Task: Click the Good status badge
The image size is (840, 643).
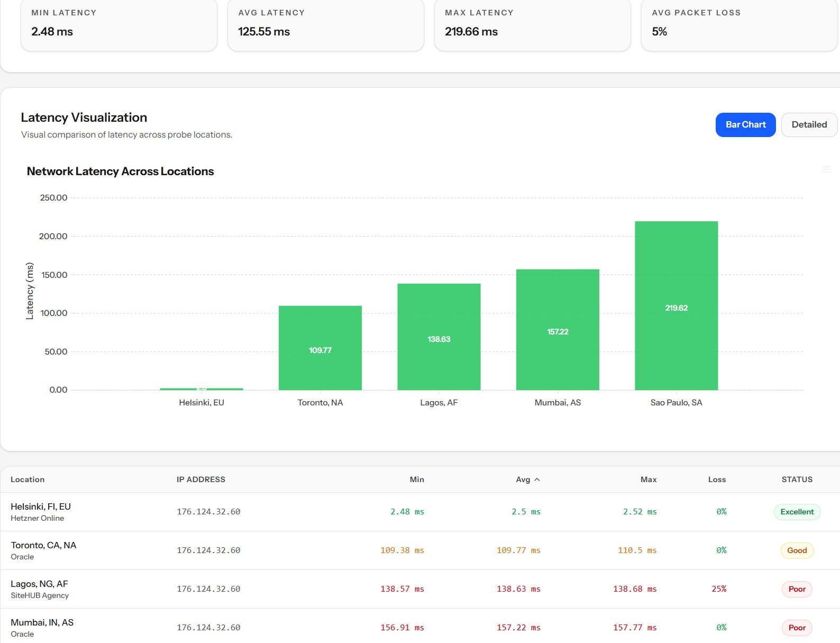Action: pyautogui.click(x=797, y=550)
